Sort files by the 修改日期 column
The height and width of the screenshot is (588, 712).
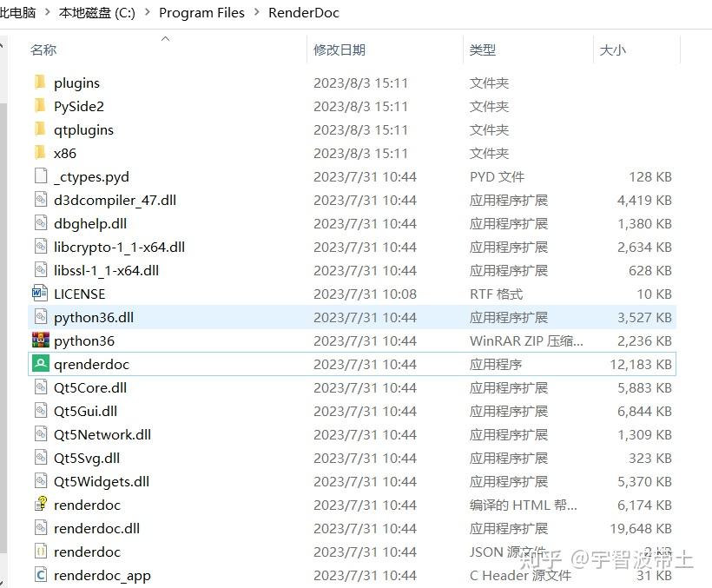click(x=342, y=50)
